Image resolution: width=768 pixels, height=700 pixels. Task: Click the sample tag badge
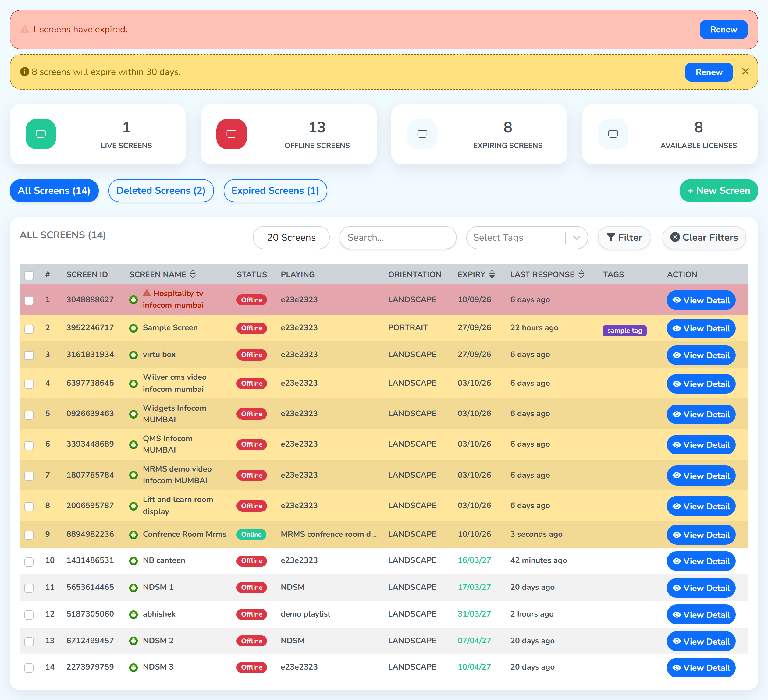(x=624, y=331)
